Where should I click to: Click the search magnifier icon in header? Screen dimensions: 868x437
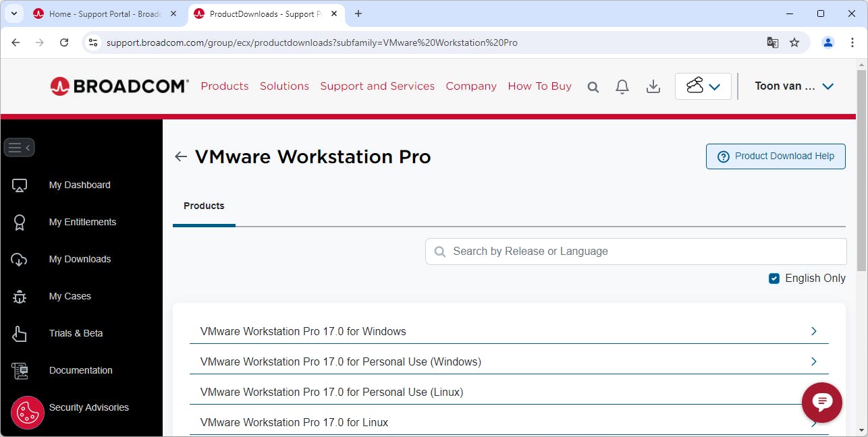click(593, 87)
